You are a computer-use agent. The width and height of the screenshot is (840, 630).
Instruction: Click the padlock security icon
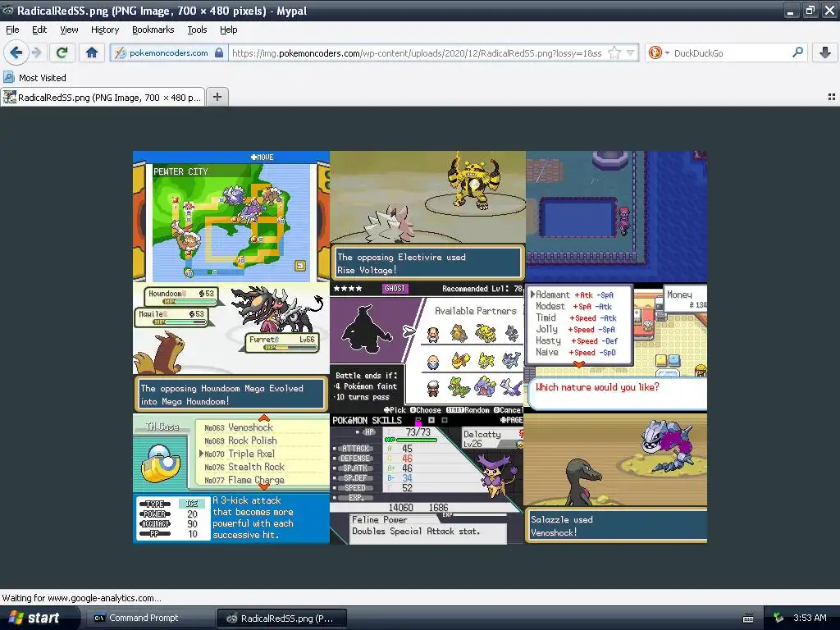pos(218,53)
